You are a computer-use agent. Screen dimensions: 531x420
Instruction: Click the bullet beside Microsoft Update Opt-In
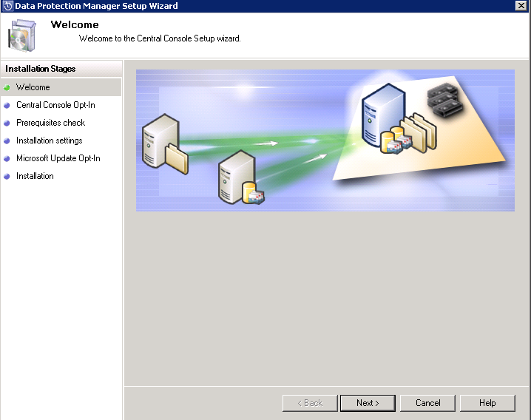pyautogui.click(x=7, y=158)
